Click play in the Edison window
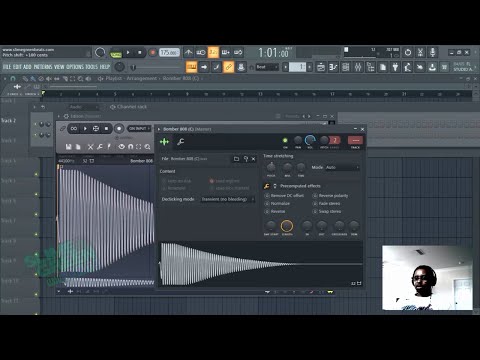This screenshot has width=480, height=360. 85,129
